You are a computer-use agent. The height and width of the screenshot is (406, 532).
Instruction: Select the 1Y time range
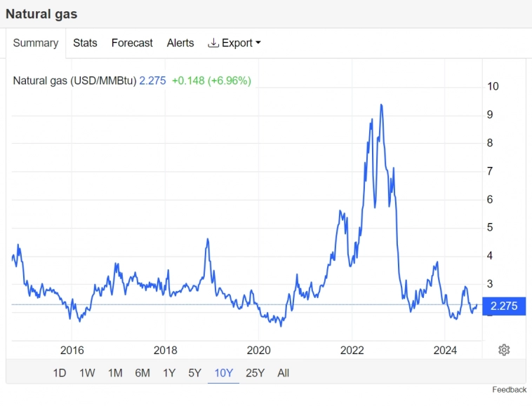coord(169,373)
